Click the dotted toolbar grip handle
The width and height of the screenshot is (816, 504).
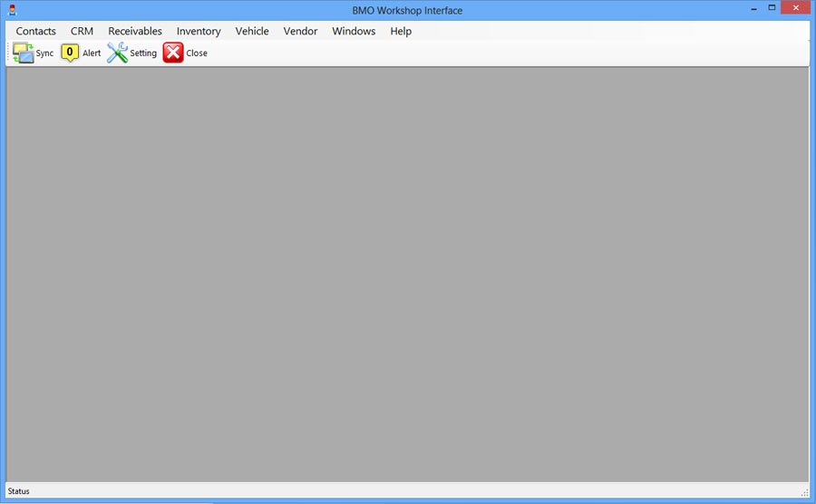pyautogui.click(x=9, y=53)
